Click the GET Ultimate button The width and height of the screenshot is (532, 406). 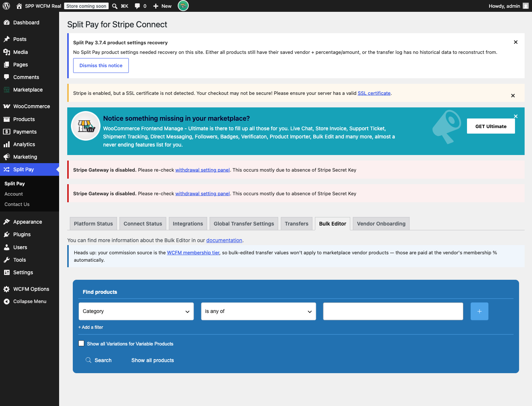[x=491, y=126]
